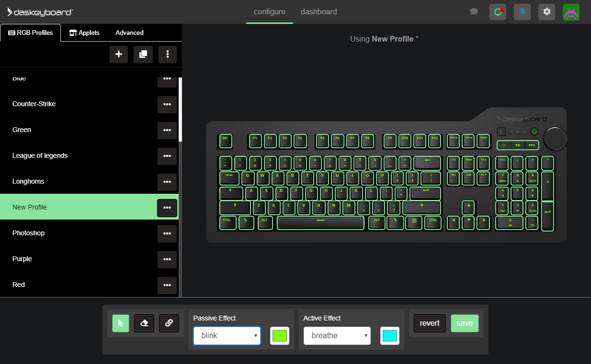Screen dimensions: 591x364
Task: Select the NUM lock key
Action: (502, 163)
